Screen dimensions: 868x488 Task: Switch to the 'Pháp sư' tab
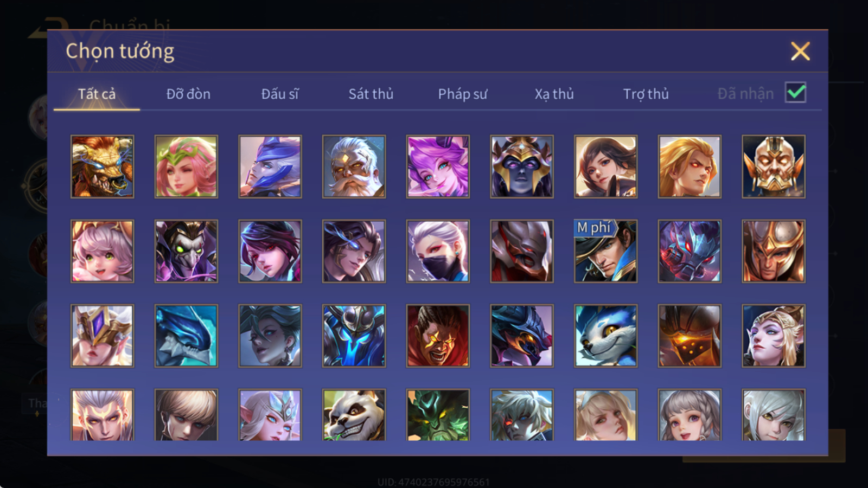pyautogui.click(x=463, y=94)
